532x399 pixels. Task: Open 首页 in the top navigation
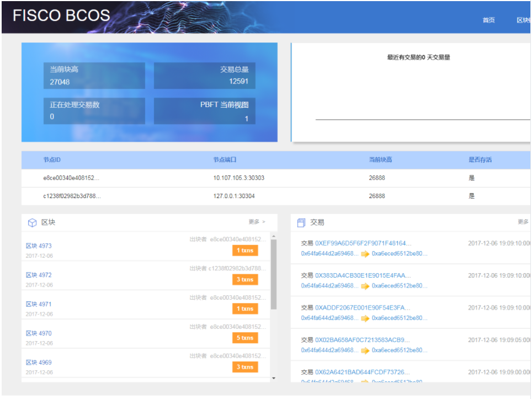(488, 19)
